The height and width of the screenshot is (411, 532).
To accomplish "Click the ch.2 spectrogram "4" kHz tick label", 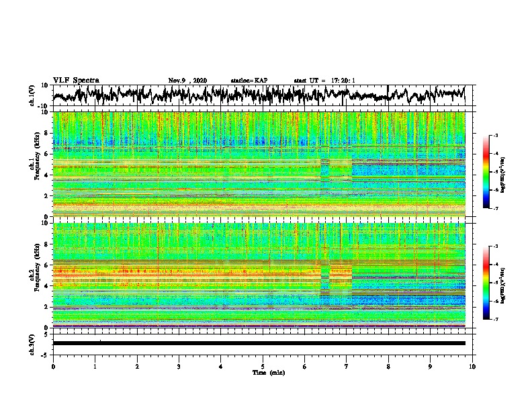I will pos(47,286).
